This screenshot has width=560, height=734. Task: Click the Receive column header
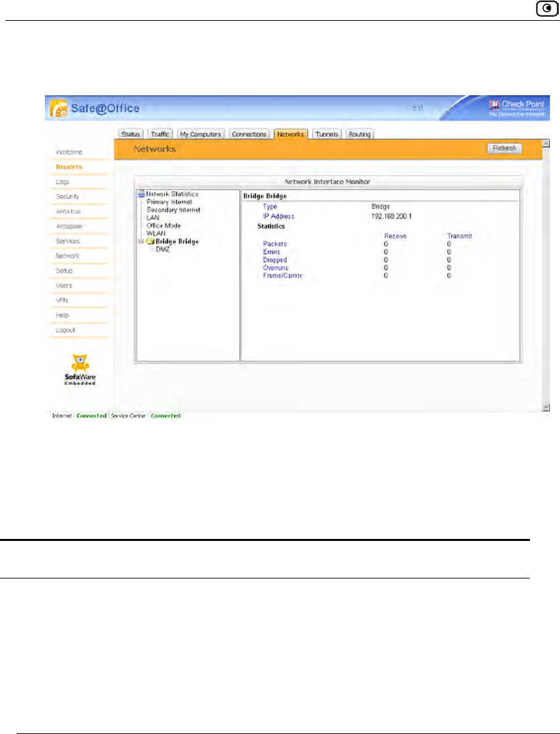point(395,236)
